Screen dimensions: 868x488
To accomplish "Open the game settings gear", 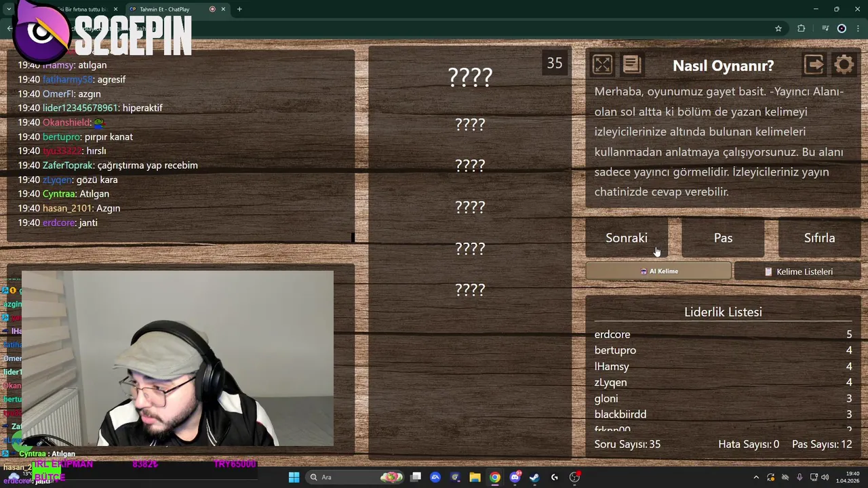I will coord(844,65).
